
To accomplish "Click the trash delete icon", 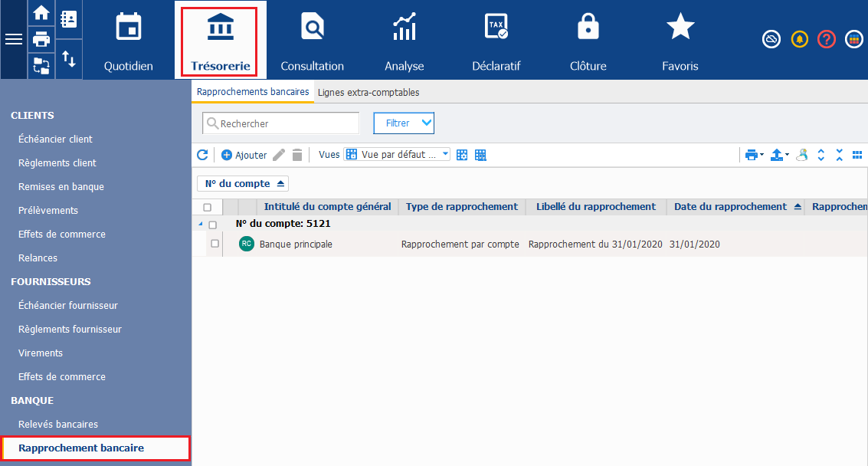I will (x=297, y=155).
